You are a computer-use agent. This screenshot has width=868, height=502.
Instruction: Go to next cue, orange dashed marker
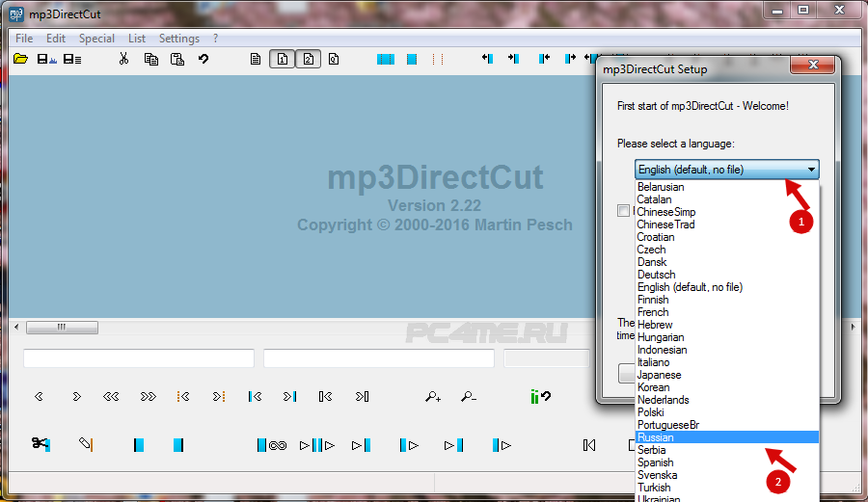pyautogui.click(x=219, y=396)
